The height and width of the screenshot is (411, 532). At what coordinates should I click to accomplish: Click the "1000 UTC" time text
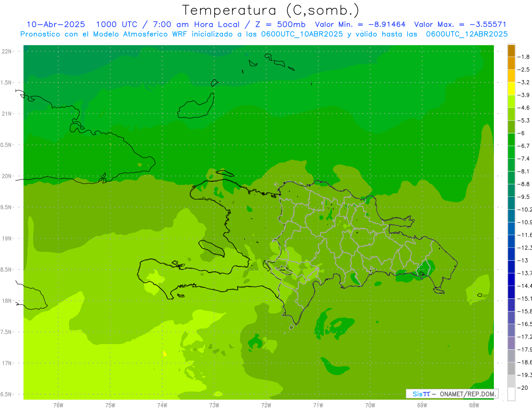116,25
